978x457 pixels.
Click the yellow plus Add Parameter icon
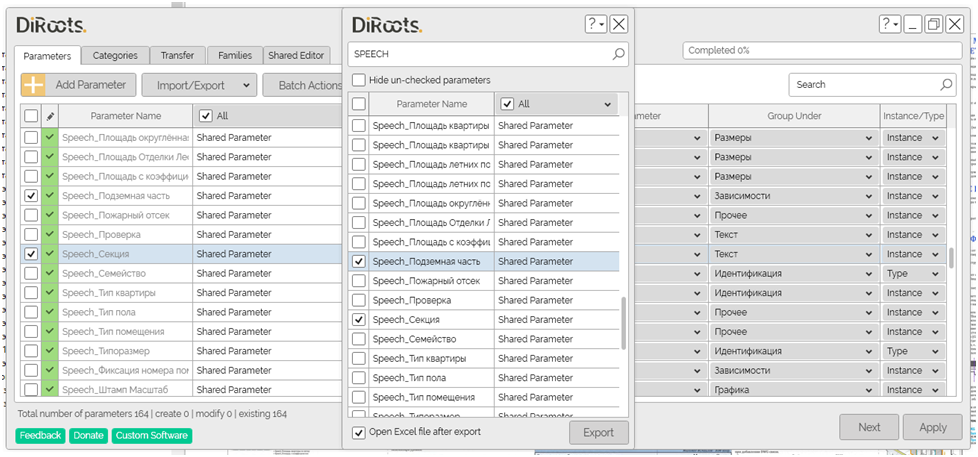[x=33, y=85]
